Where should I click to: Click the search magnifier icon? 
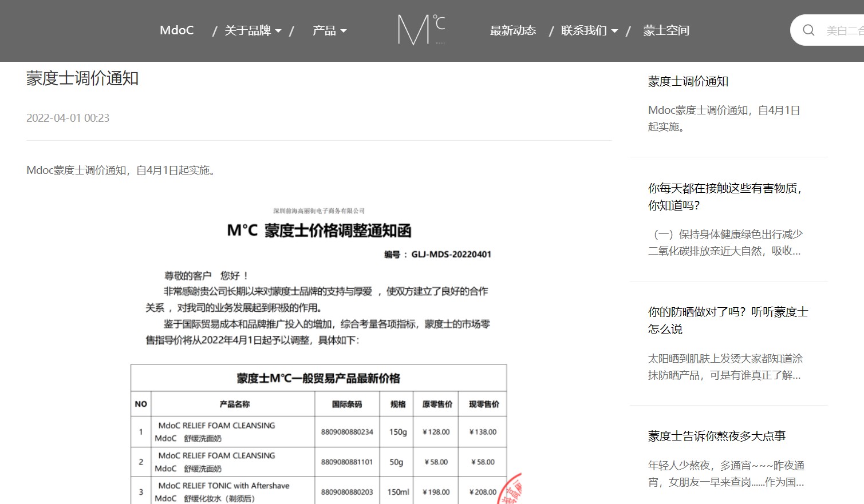click(808, 30)
